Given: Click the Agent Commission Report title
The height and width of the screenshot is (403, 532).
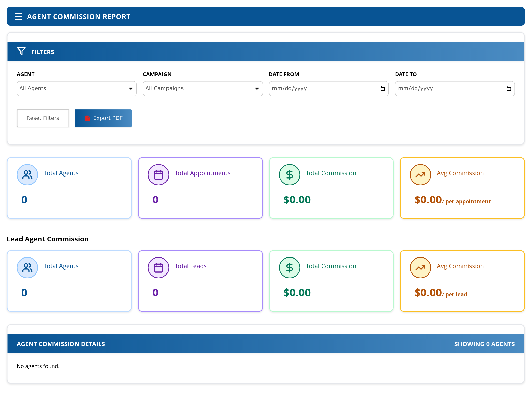Looking at the screenshot, I should [x=79, y=17].
